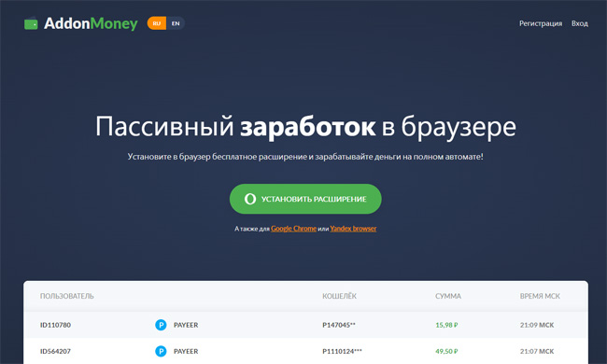The image size is (607, 364).
Task: Open the Регистрация menu item
Action: [541, 23]
